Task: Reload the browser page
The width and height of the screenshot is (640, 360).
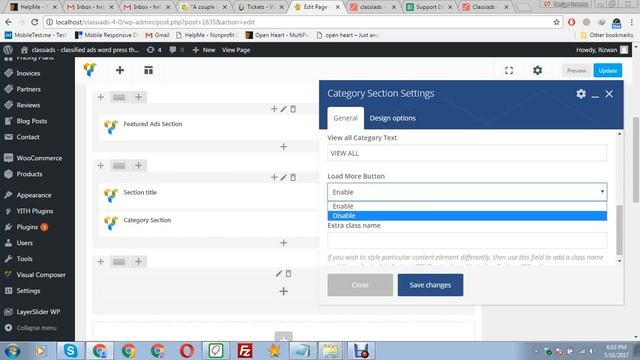Action: tap(35, 22)
